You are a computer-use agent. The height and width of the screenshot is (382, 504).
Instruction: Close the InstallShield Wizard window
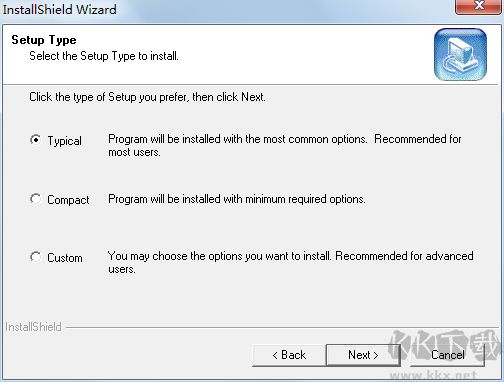point(479,6)
